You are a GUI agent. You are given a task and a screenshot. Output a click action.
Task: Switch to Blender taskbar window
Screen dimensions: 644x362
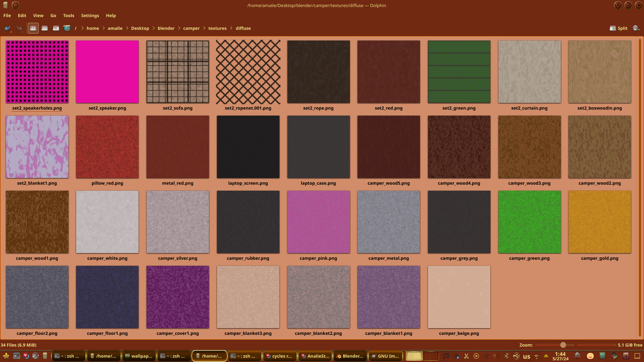pyautogui.click(x=350, y=356)
